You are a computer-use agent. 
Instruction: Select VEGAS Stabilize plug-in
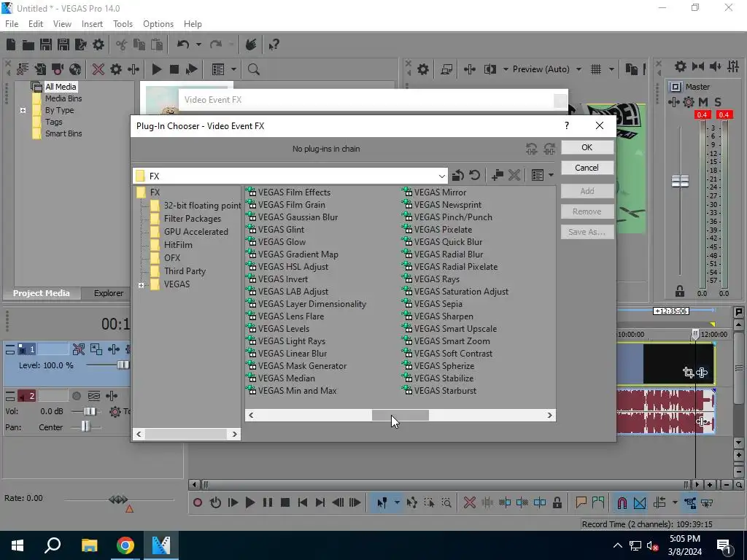click(444, 378)
